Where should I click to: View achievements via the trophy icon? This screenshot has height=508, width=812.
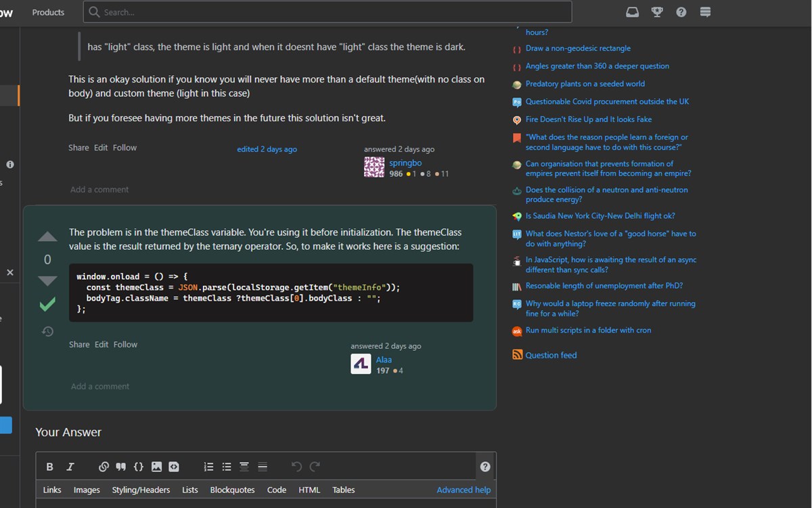pos(656,12)
